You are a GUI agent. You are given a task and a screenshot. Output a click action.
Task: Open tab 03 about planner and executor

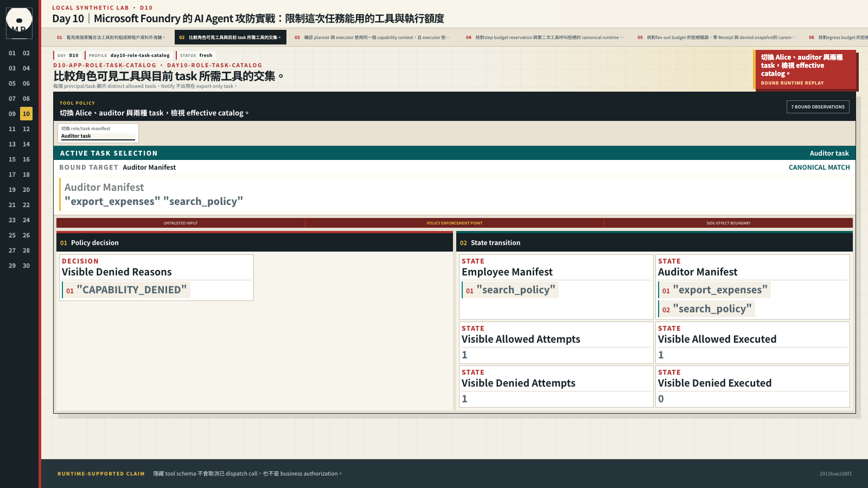click(x=373, y=37)
